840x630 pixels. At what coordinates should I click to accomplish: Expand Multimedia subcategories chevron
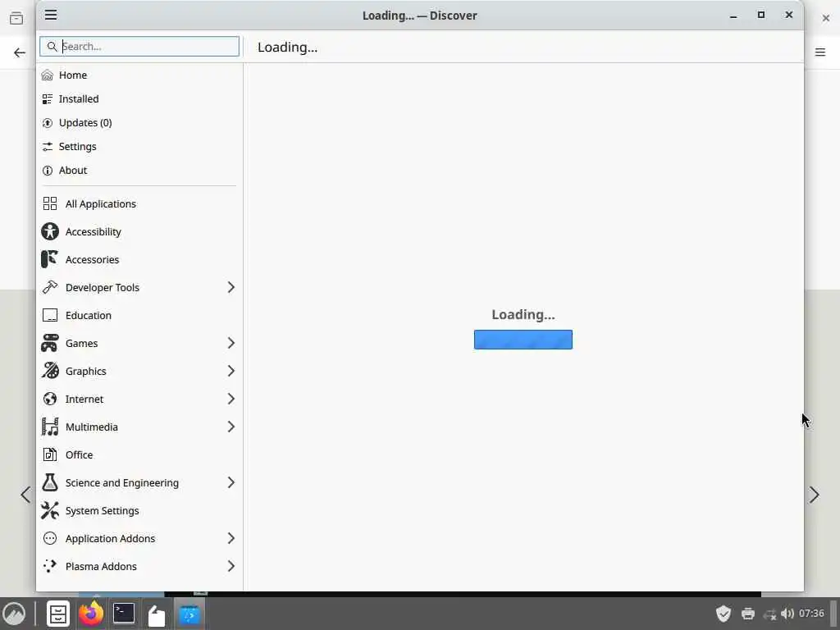pyautogui.click(x=231, y=427)
